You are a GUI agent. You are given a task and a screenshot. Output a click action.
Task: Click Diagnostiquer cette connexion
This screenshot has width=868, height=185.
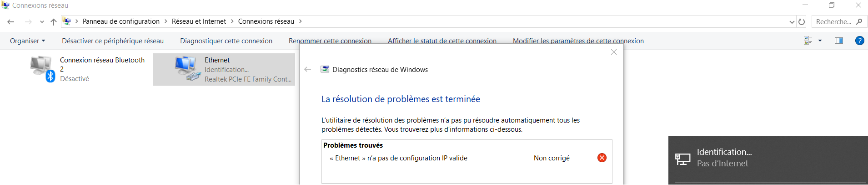226,41
